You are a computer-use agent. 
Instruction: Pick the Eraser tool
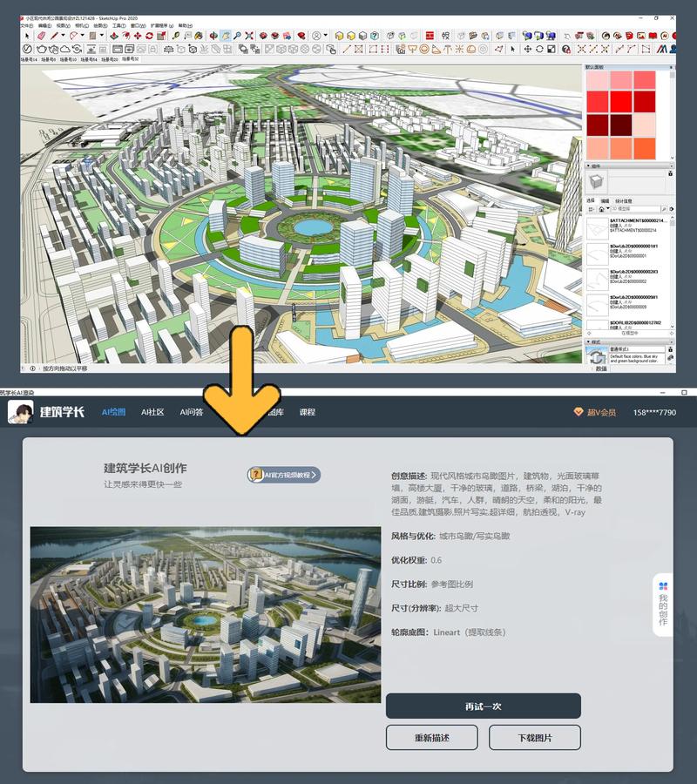click(x=41, y=36)
